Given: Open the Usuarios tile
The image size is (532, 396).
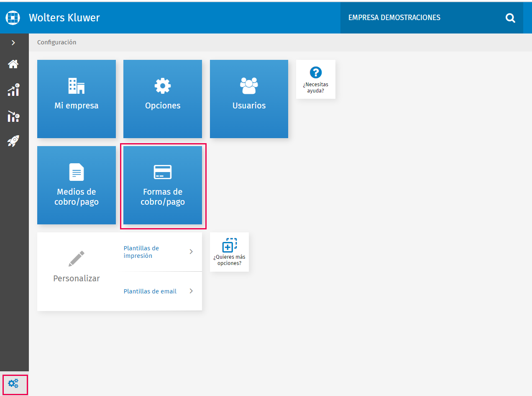Looking at the screenshot, I should coord(249,99).
